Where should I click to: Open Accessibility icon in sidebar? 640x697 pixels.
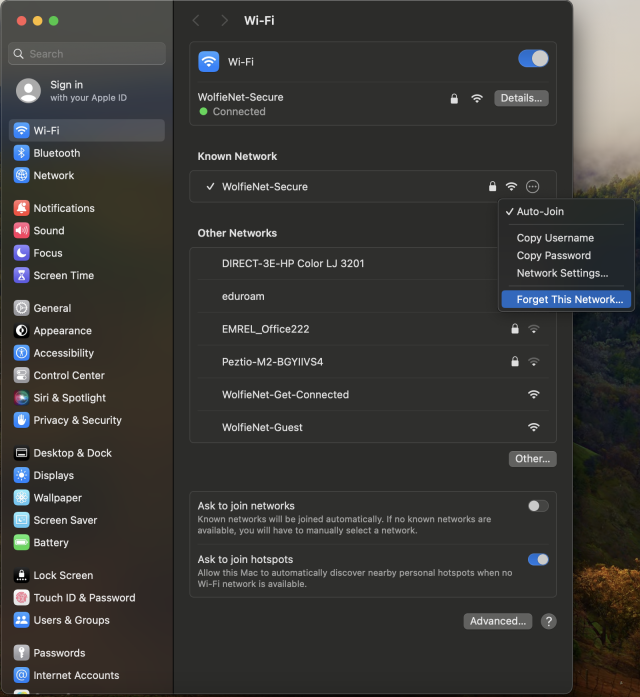click(x=21, y=353)
